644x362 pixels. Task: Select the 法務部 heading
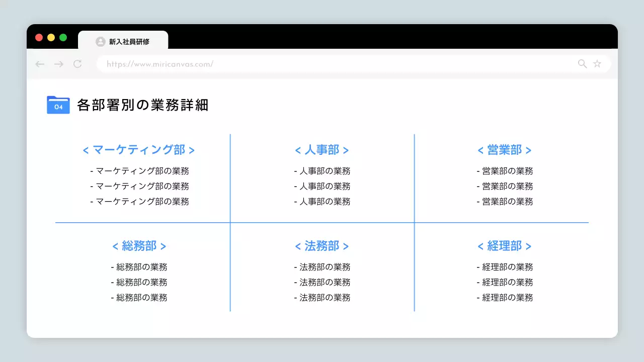(x=323, y=246)
